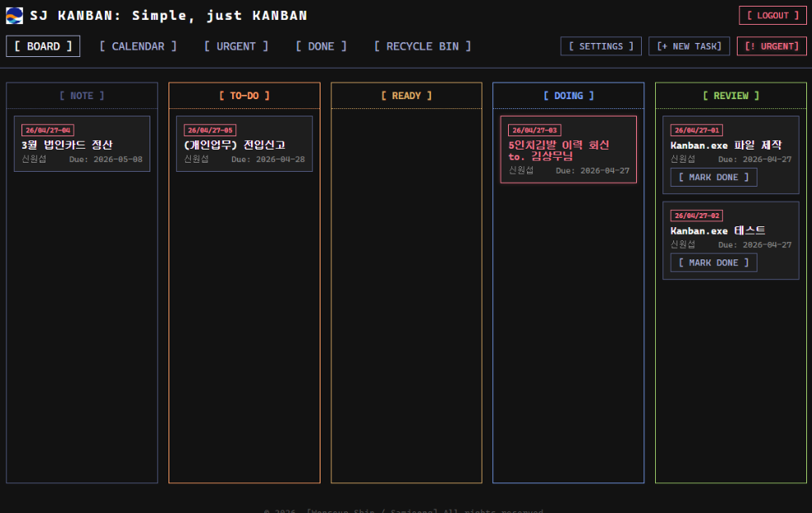Click task ID badge 26/04/27-03
The image size is (812, 513).
pos(534,131)
